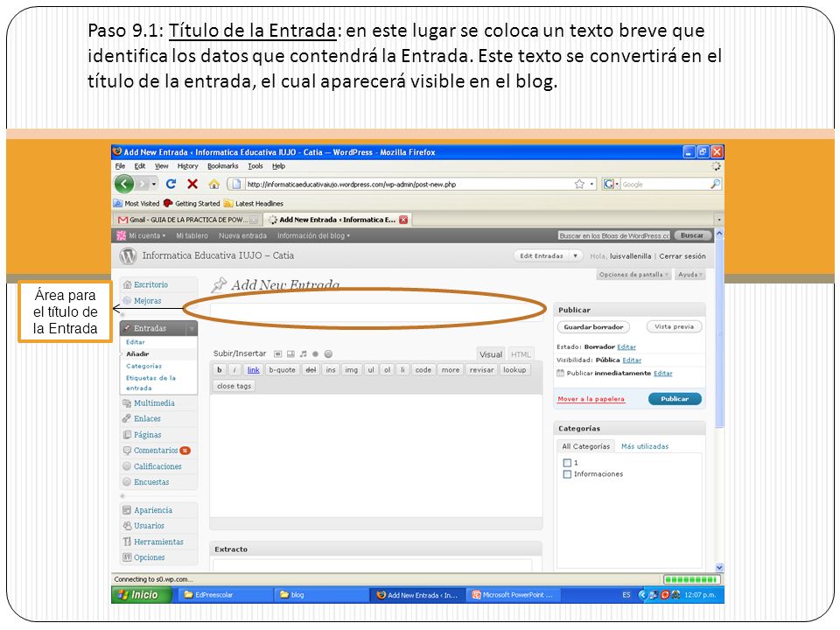Click Vista previa button

click(x=674, y=326)
